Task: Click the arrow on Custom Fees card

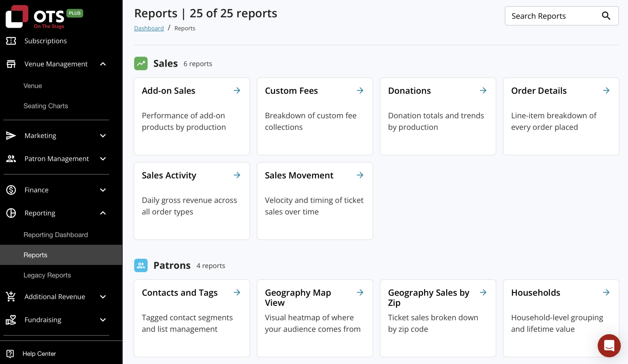Action: point(360,90)
